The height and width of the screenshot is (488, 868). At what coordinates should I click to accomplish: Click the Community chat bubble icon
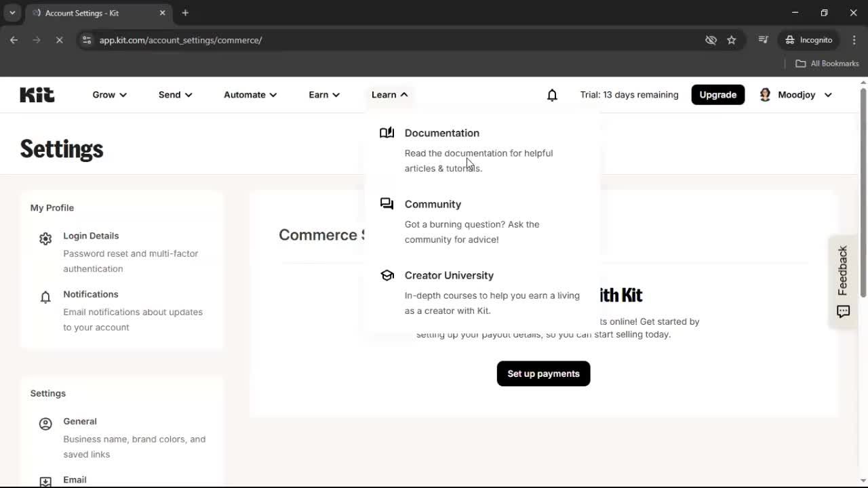387,203
